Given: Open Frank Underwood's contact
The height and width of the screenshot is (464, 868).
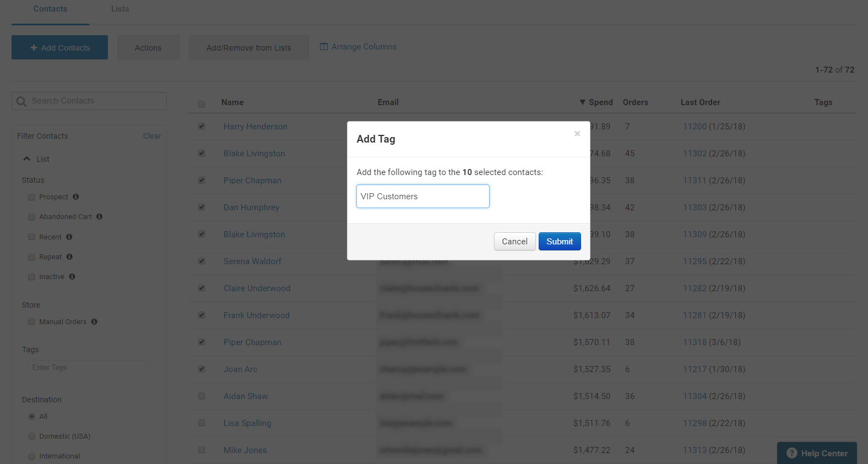Looking at the screenshot, I should 257,315.
